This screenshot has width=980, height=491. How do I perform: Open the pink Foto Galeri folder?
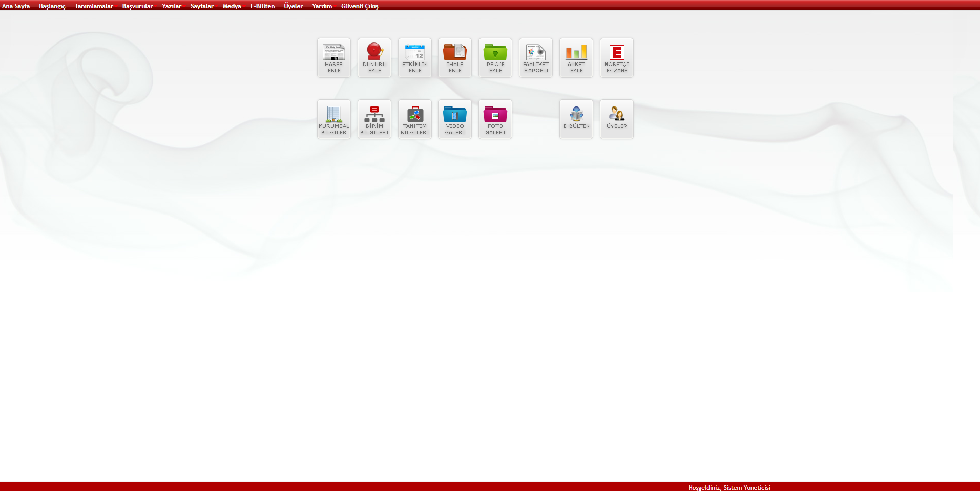495,119
